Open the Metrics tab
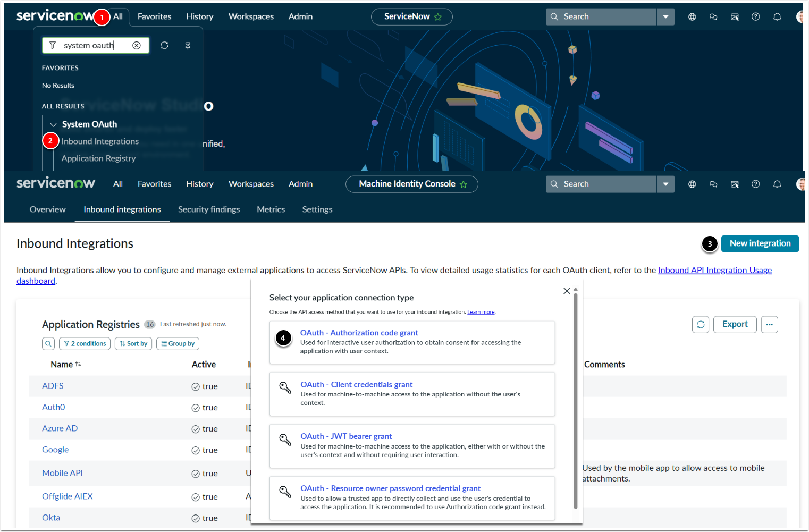The image size is (809, 532). (271, 209)
